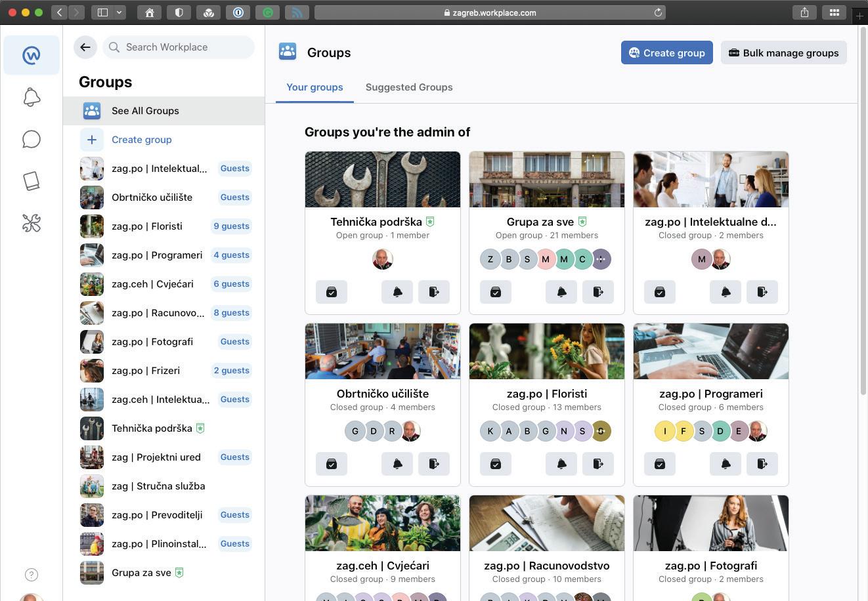The image size is (868, 601).
Task: Click the notification bell on Obrtničko učilište card
Action: (x=397, y=464)
